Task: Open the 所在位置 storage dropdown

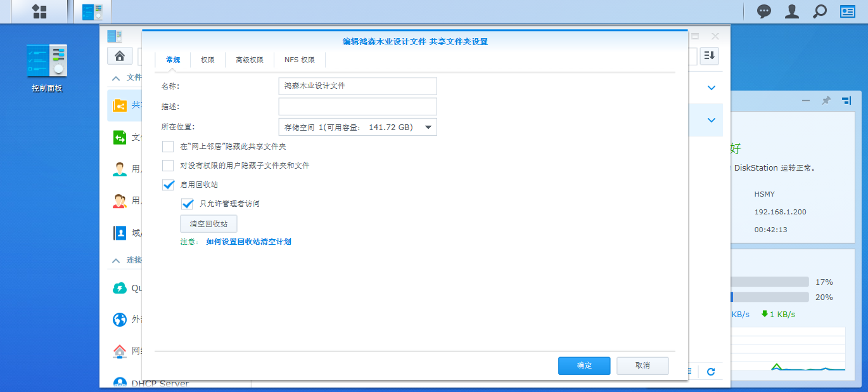Action: [357, 127]
